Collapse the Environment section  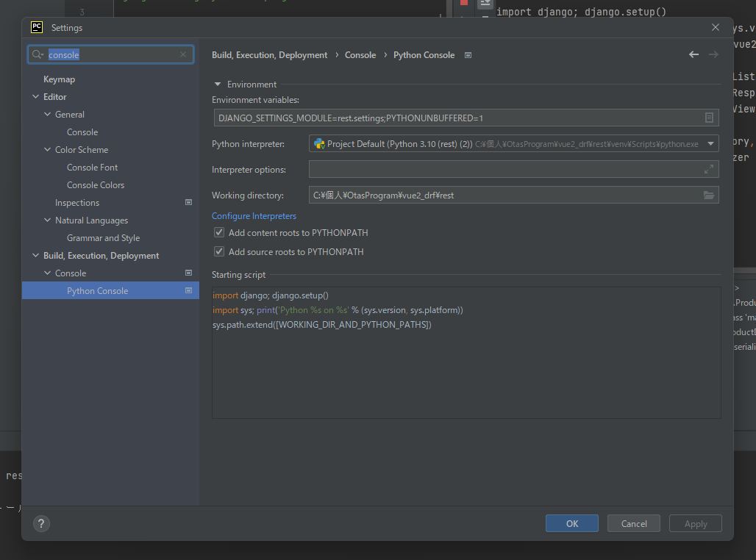coord(218,85)
